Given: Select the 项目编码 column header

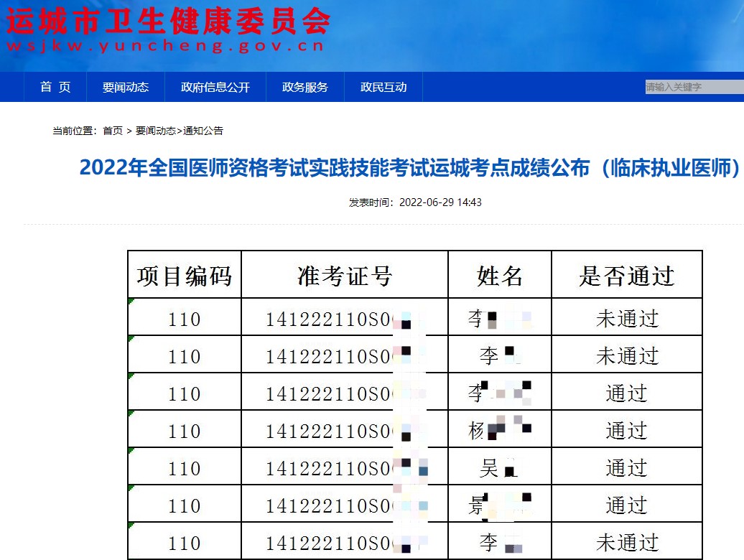Looking at the screenshot, I should pyautogui.click(x=185, y=275).
